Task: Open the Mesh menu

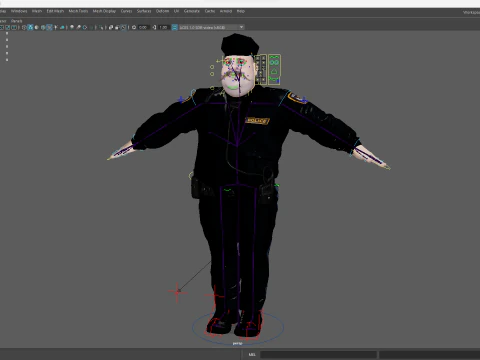Action: (37, 11)
